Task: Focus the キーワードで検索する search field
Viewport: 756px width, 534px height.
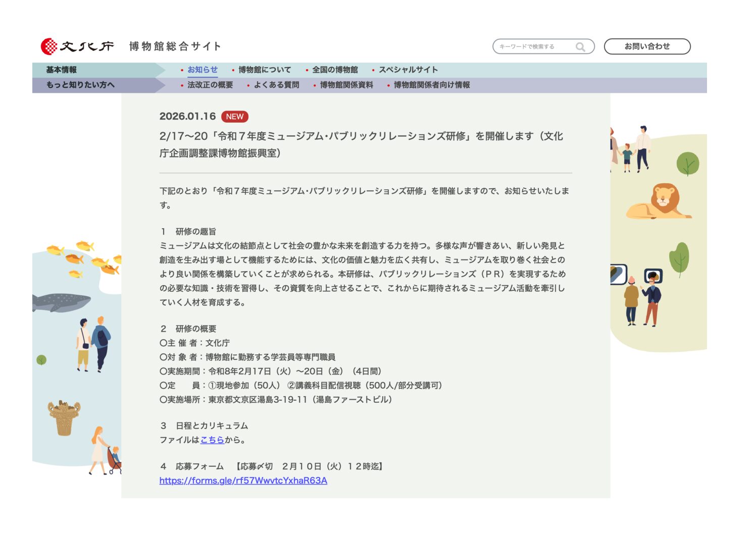Action: point(534,47)
